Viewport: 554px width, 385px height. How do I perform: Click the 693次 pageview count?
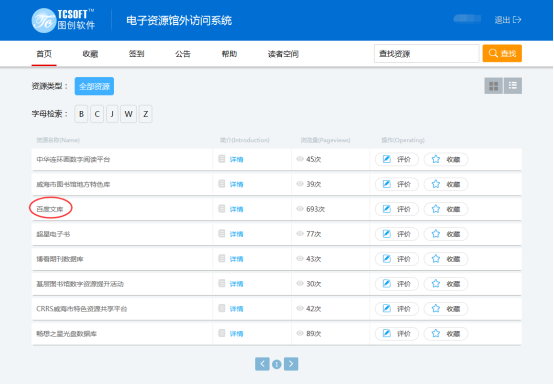pos(316,209)
